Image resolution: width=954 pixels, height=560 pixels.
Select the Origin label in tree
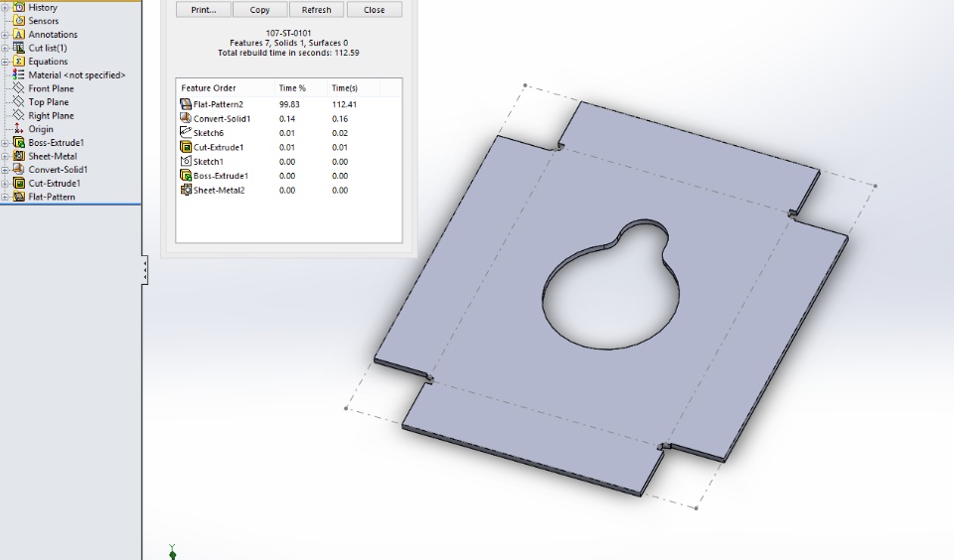click(x=41, y=129)
